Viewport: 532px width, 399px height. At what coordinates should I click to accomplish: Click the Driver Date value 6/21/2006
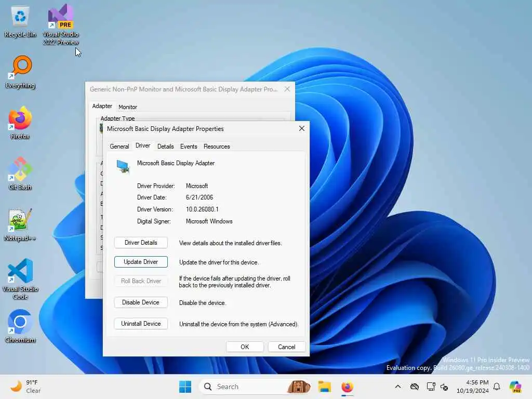tap(199, 197)
